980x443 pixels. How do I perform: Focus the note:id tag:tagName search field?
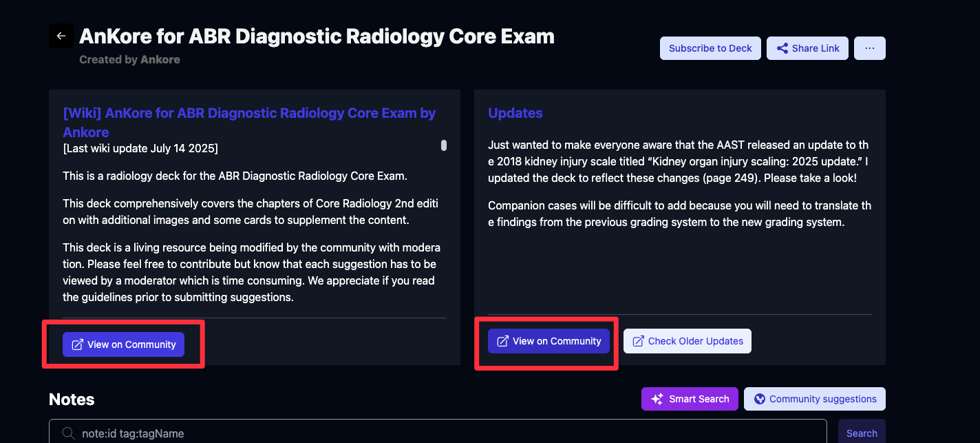[x=440, y=433]
